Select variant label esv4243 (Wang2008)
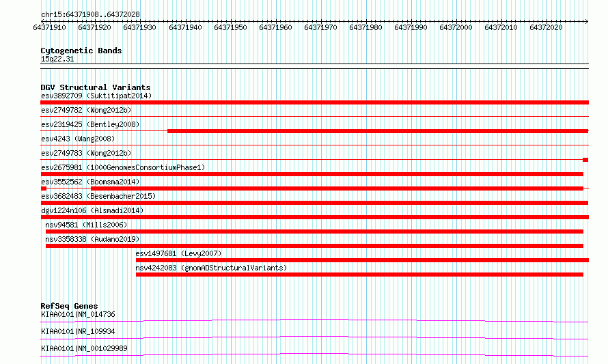 (78, 139)
